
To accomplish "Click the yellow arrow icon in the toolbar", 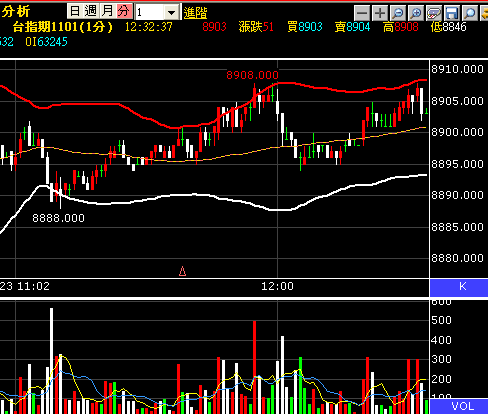I will click(x=484, y=13).
